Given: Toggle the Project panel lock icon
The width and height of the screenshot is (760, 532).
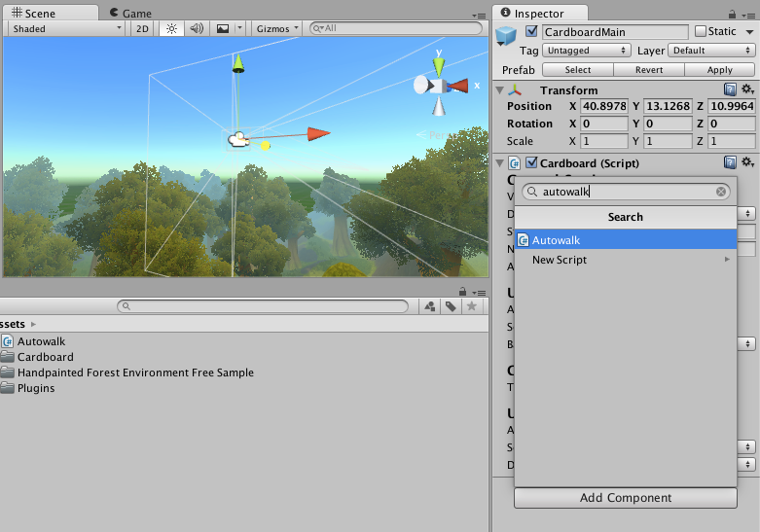Looking at the screenshot, I should pos(462,292).
